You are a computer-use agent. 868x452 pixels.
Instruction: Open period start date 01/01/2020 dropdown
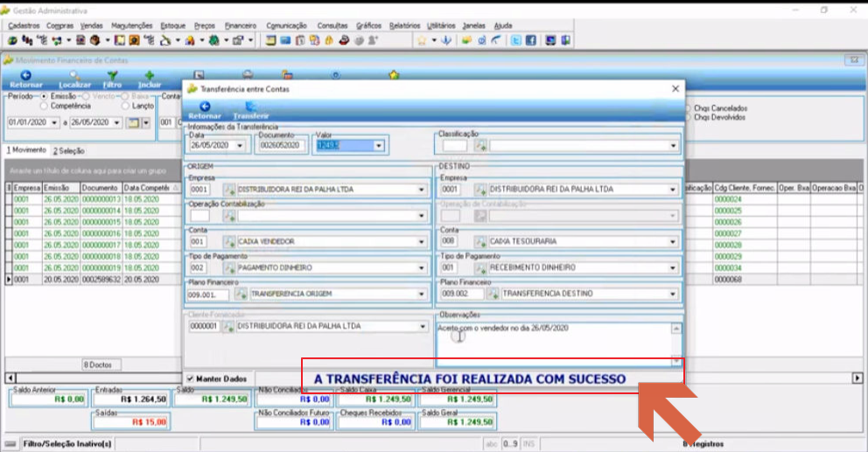tap(54, 123)
